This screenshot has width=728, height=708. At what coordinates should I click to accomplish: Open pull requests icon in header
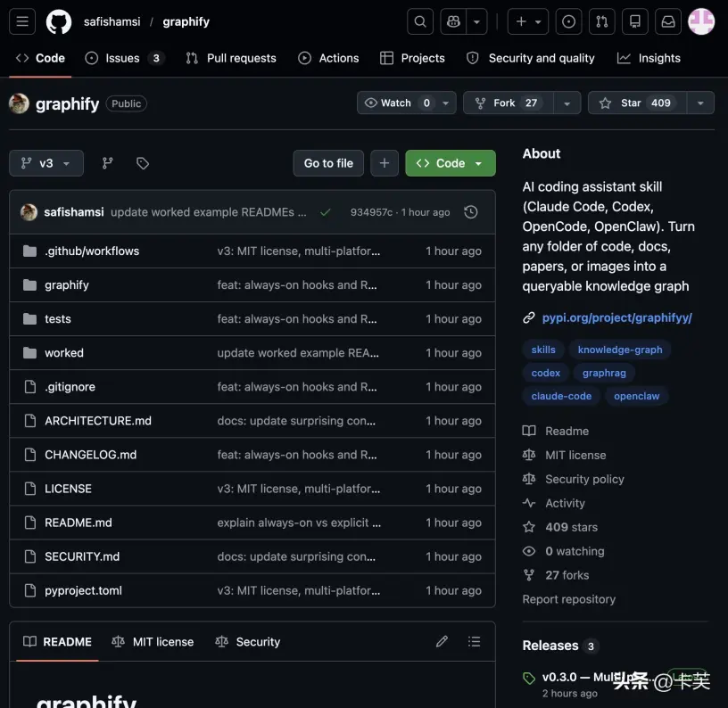(x=601, y=21)
